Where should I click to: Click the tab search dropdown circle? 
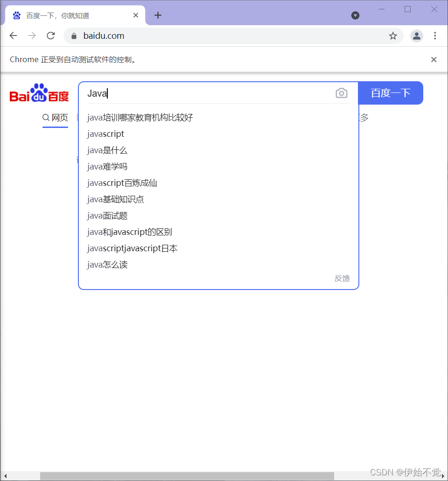pos(355,15)
